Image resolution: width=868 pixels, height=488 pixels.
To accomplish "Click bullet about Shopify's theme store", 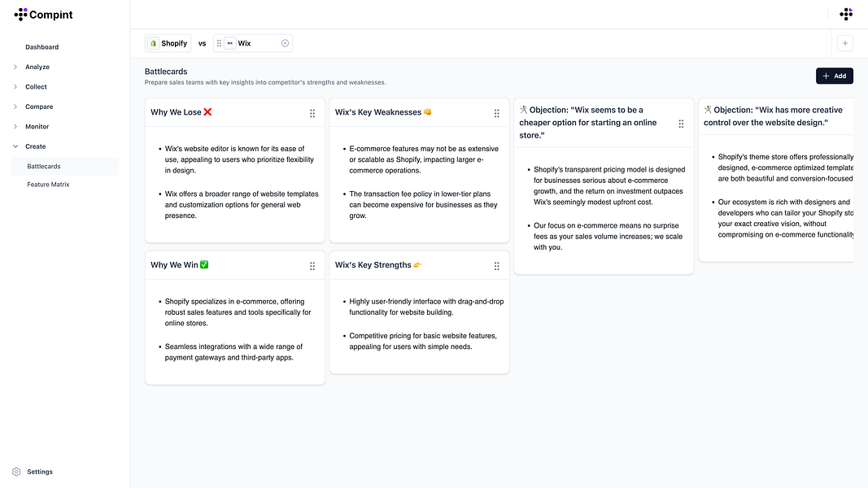I will 786,168.
